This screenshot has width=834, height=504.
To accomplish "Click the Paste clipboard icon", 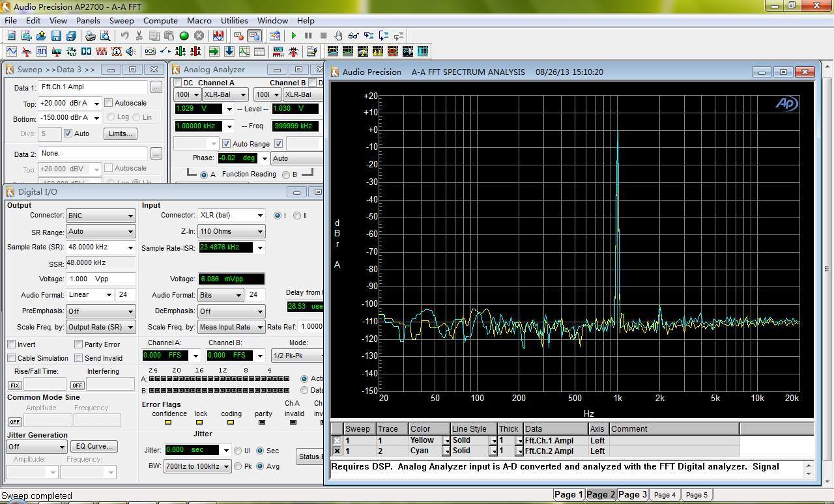I will click(169, 36).
